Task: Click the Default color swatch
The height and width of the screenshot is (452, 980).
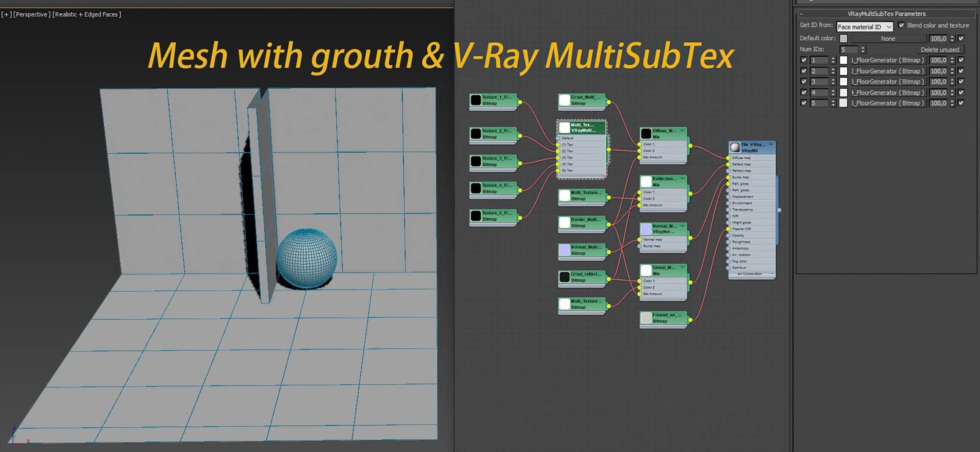Action: pos(844,39)
